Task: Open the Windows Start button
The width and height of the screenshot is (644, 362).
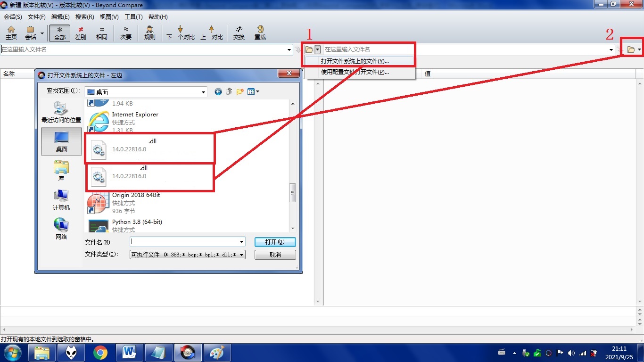Action: pos(12,353)
